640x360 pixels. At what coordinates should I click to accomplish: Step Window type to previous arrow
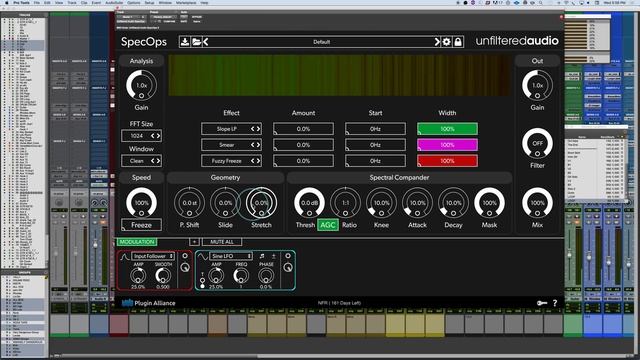[153, 161]
